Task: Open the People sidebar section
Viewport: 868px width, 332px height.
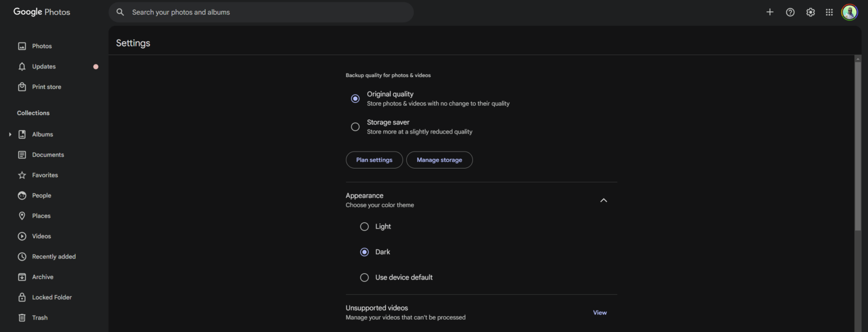Action: point(21,195)
